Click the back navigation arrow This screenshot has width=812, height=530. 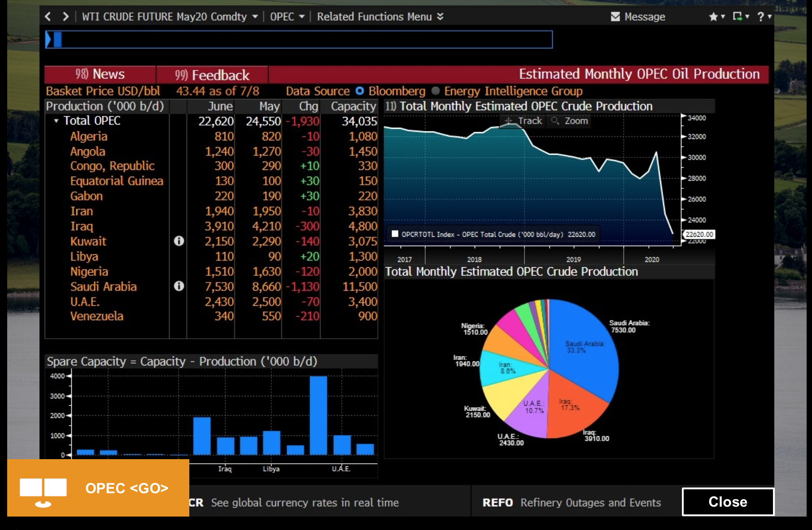[x=48, y=17]
